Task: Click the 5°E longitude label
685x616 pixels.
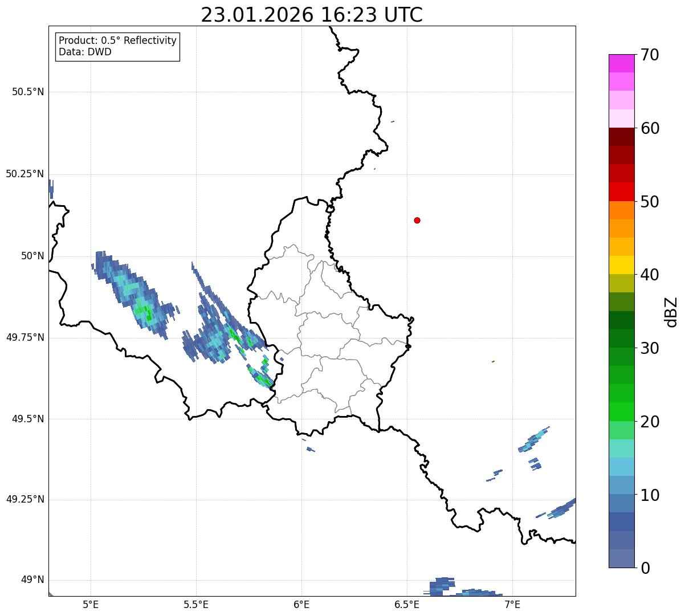Action: [91, 604]
